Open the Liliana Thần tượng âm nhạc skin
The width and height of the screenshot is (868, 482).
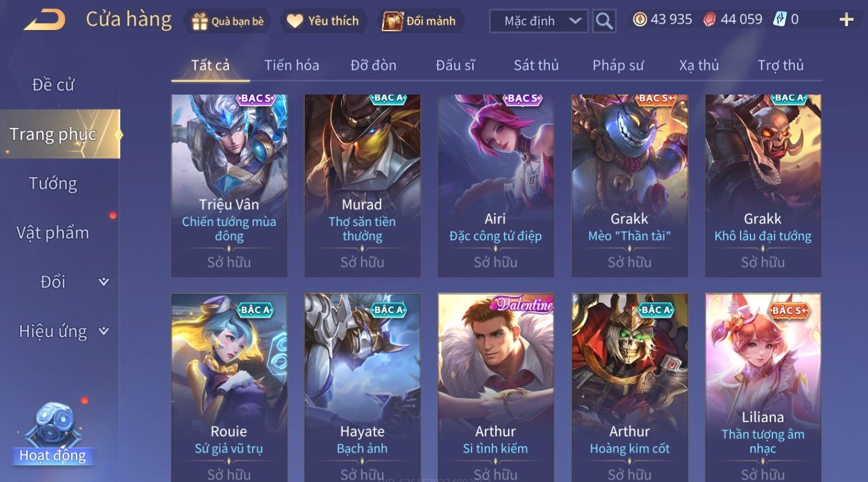763,387
